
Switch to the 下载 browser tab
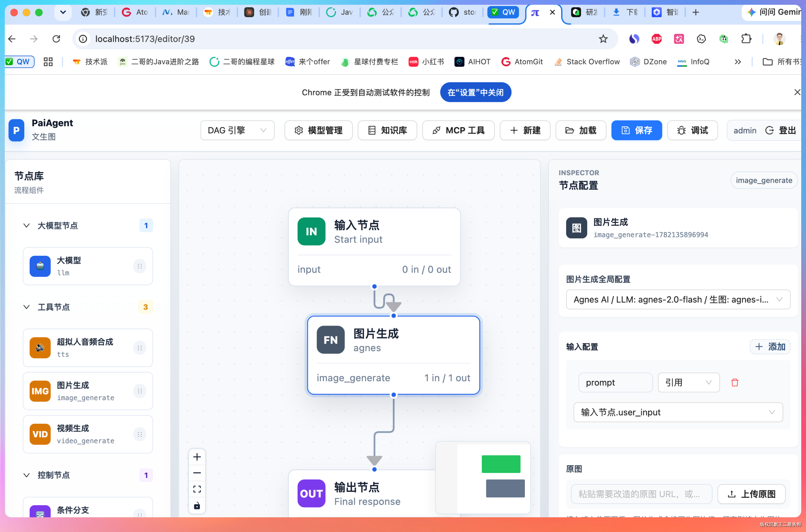click(625, 13)
